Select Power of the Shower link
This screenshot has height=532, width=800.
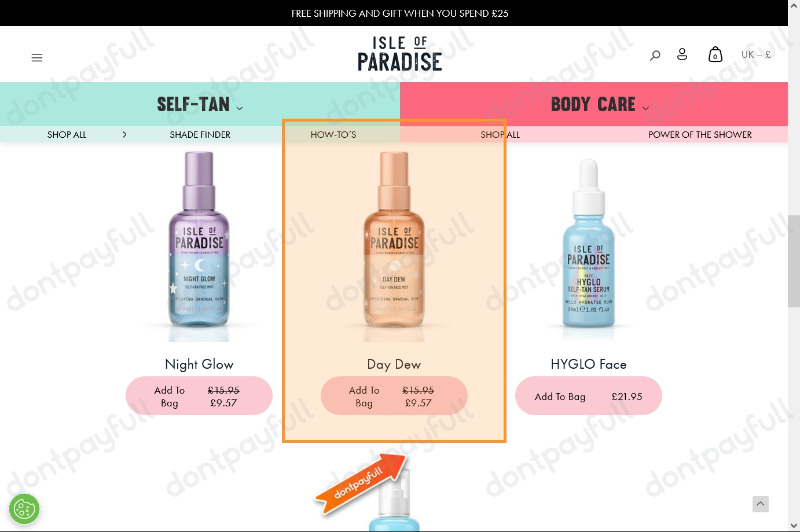click(x=700, y=134)
